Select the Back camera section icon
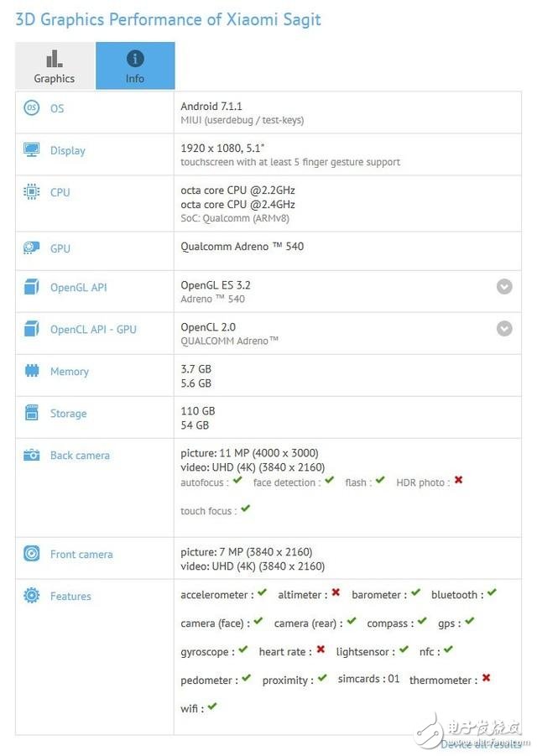Image resolution: width=537 pixels, height=756 pixels. coord(31,455)
